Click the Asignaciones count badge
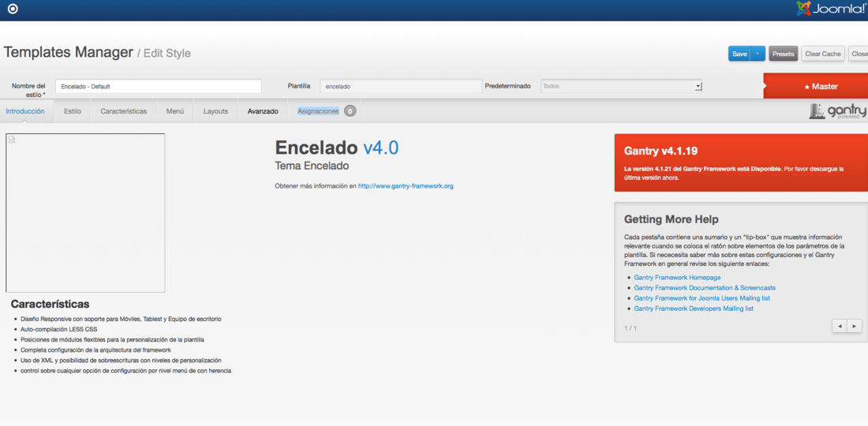Screen dimensions: 868x426 (x=350, y=111)
